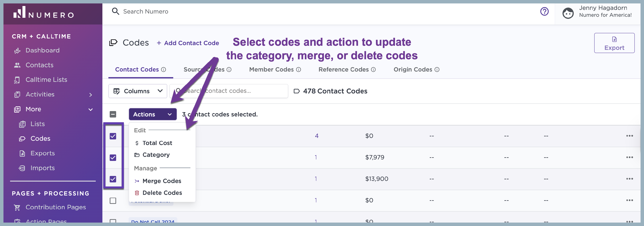Screen dimensions: 644x226
Task: Focus the Search Numero field
Action: [x=146, y=12]
